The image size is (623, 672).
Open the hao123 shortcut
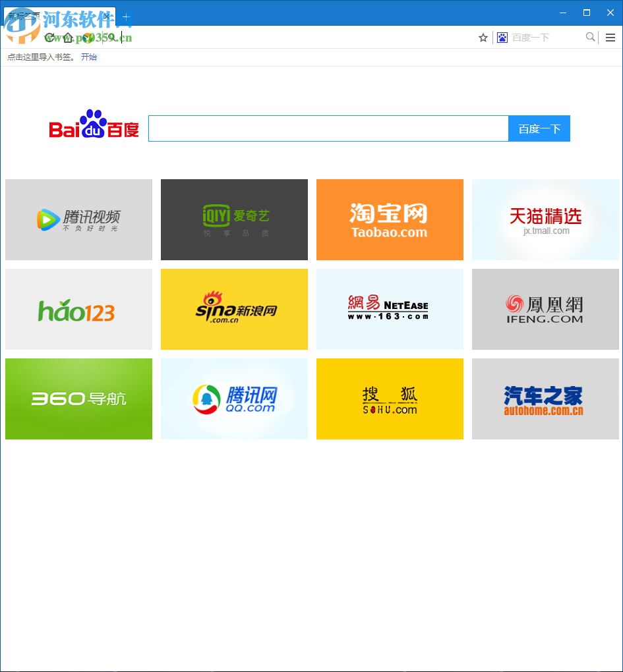[78, 309]
